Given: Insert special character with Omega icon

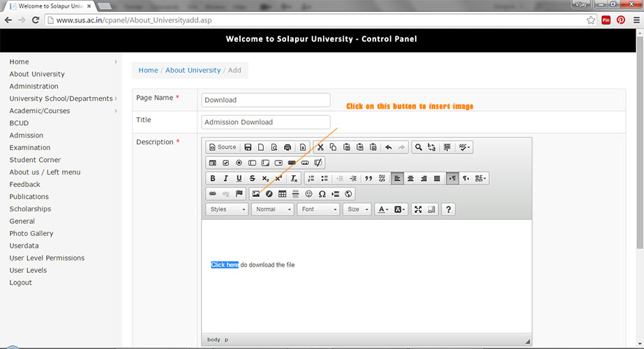Looking at the screenshot, I should coord(322,194).
